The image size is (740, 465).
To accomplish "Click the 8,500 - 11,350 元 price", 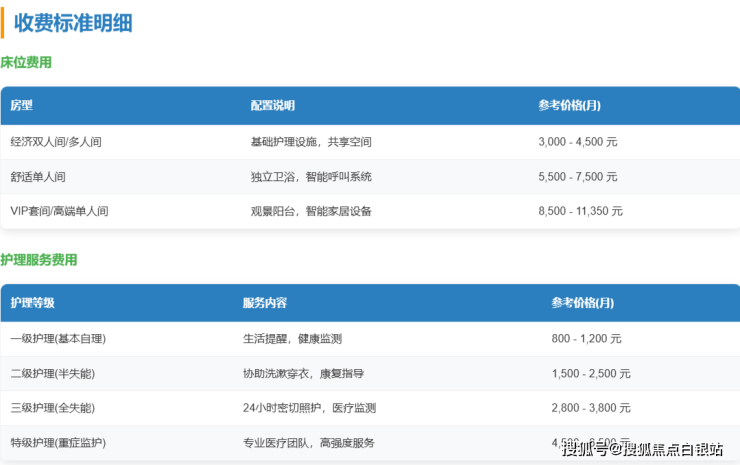I will (x=580, y=211).
